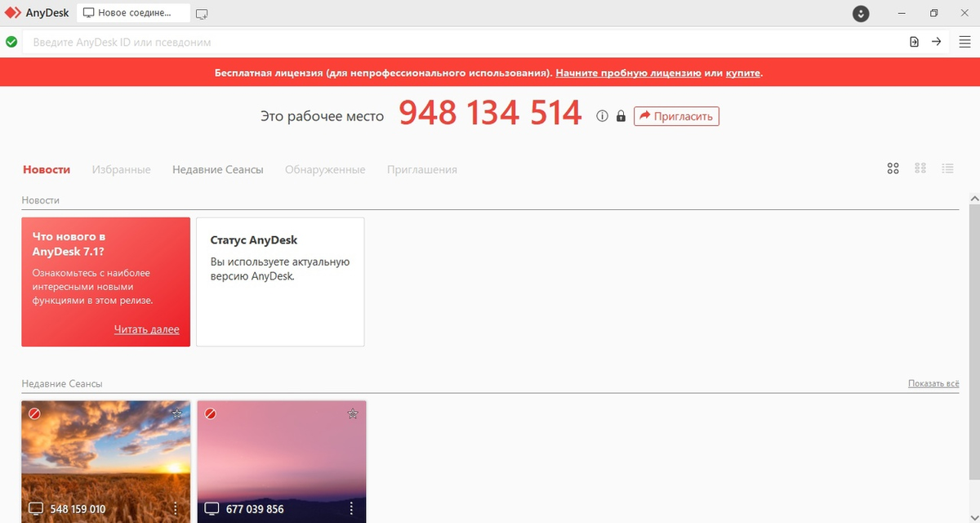This screenshot has height=523, width=980.
Task: Open a new session tab via monitor-plus icon
Action: click(x=202, y=14)
